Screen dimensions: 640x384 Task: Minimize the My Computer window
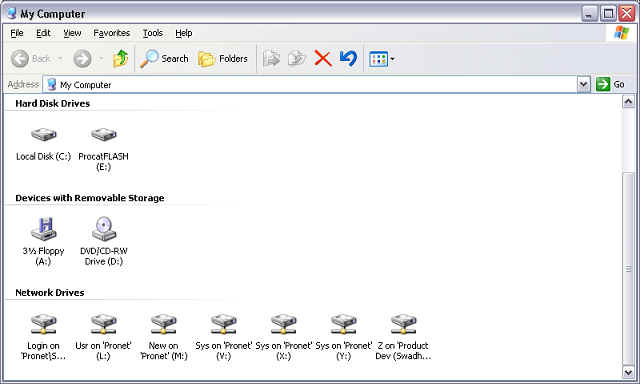click(x=589, y=14)
